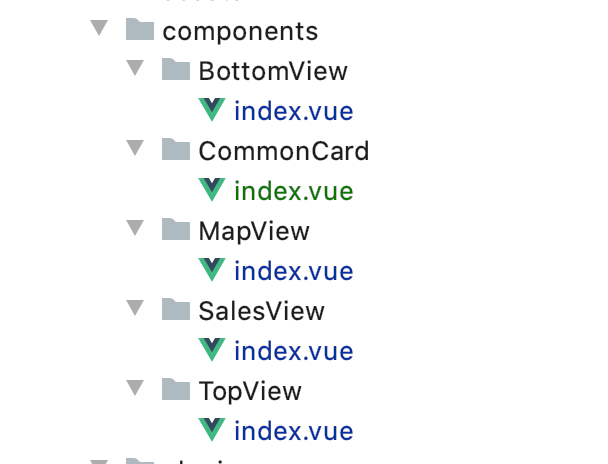This screenshot has width=608, height=464.
Task: Collapse the CommonCard folder arrow
Action: click(x=135, y=148)
